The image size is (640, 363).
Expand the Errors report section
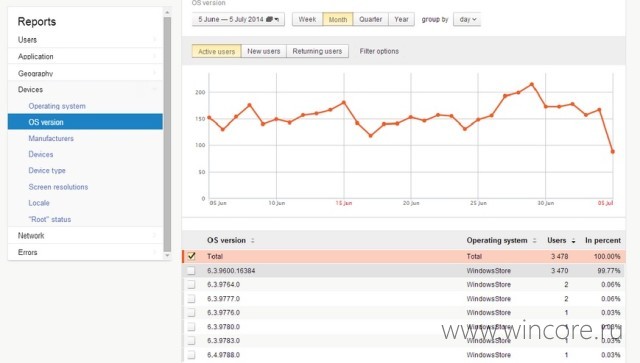(85, 252)
